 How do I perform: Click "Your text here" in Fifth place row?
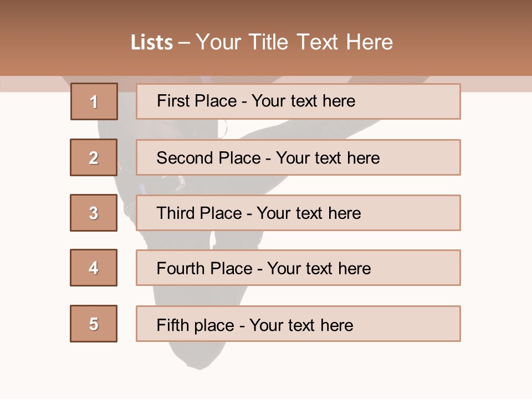click(x=301, y=325)
